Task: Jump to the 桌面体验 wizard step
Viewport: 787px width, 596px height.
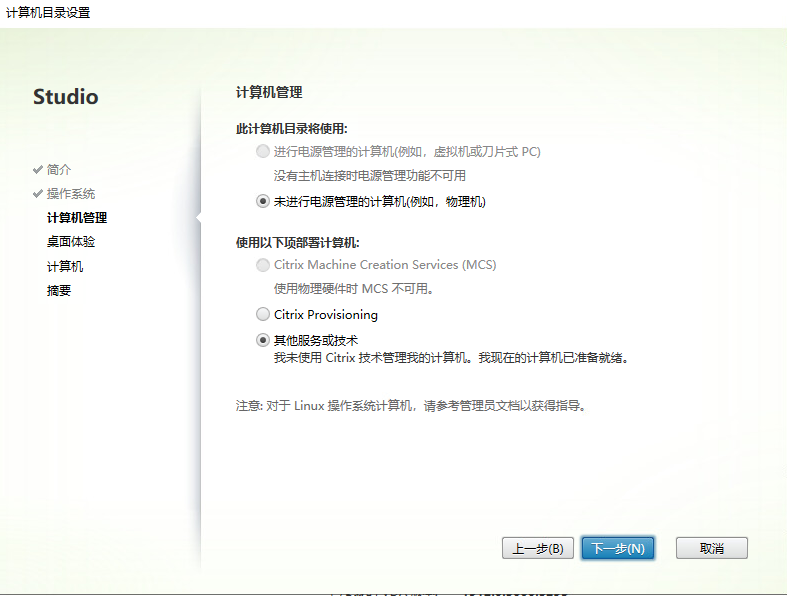Action: [x=71, y=241]
